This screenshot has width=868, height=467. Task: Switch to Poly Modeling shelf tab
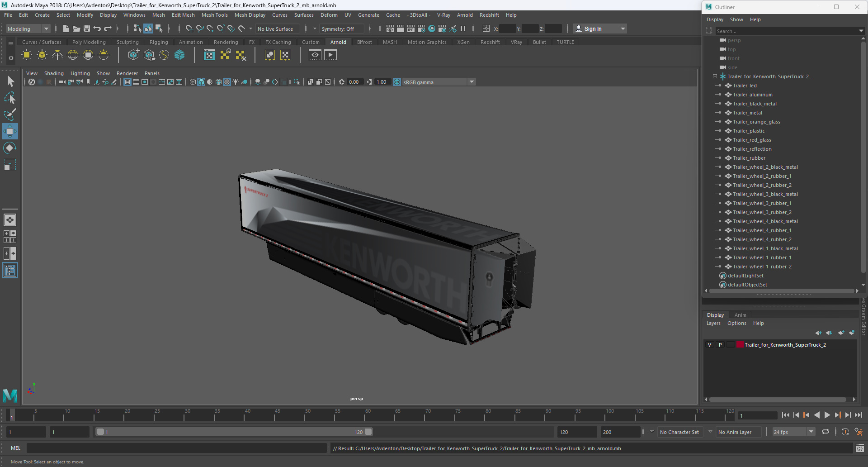89,42
